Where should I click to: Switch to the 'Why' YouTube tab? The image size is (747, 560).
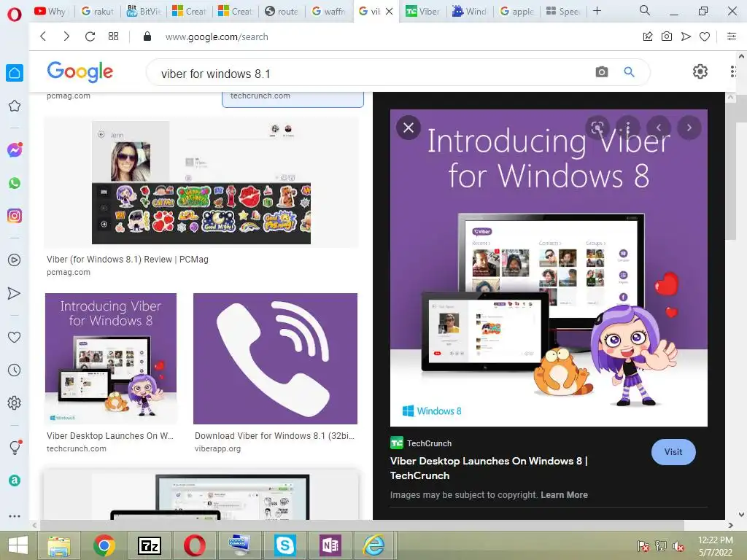pos(50,11)
